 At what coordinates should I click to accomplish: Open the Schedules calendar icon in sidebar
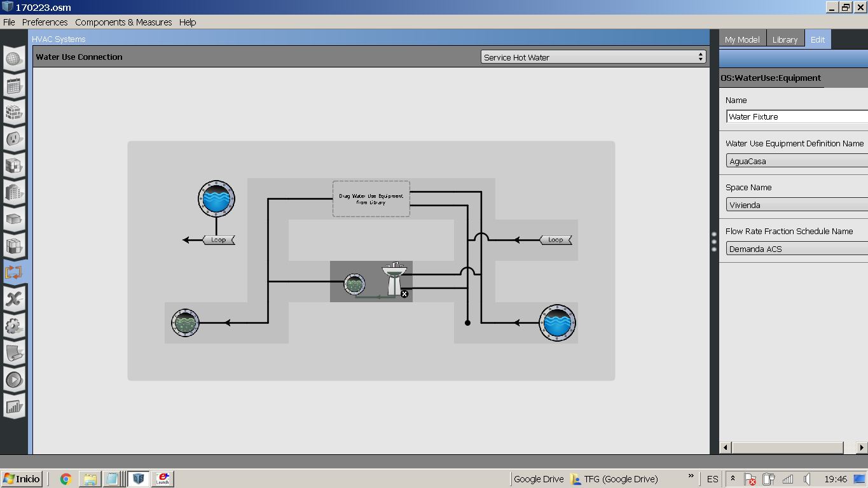pyautogui.click(x=14, y=86)
